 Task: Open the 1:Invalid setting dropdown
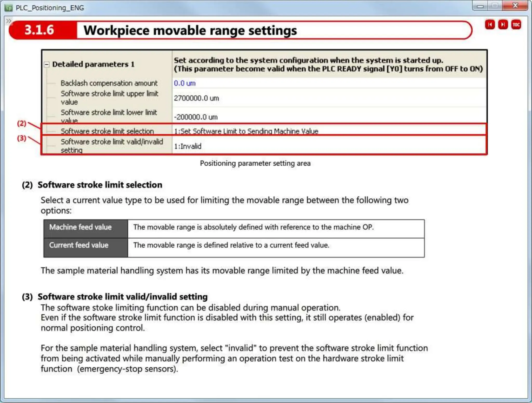[x=188, y=146]
